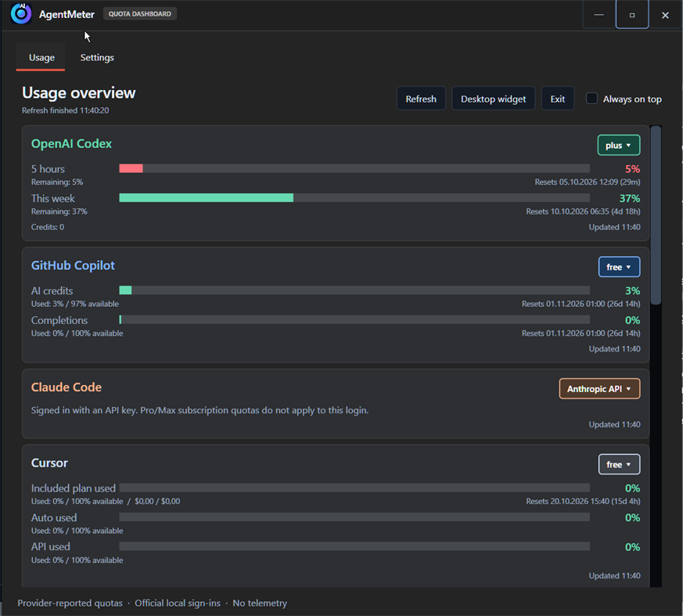Viewport: 683px width, 616px height.
Task: Click the Codex This week progress bar
Action: tap(354, 198)
